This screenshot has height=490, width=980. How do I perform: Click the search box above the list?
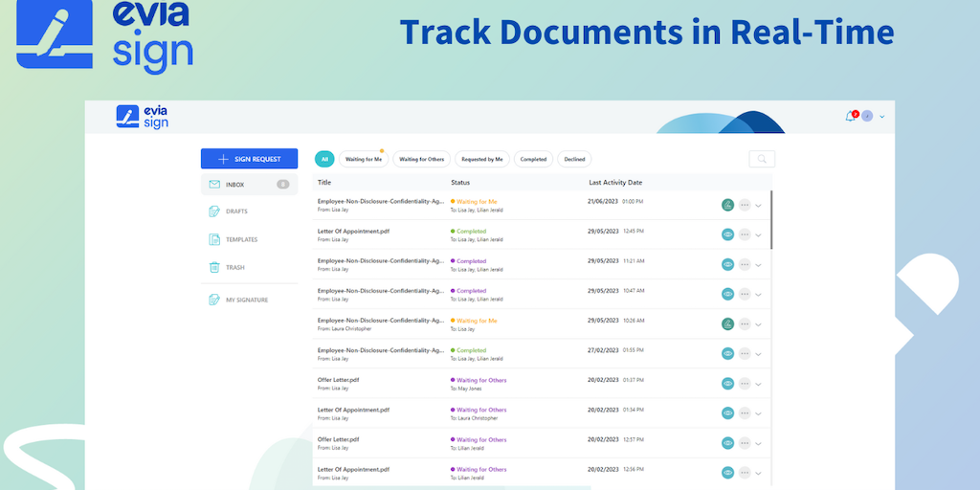point(762,159)
